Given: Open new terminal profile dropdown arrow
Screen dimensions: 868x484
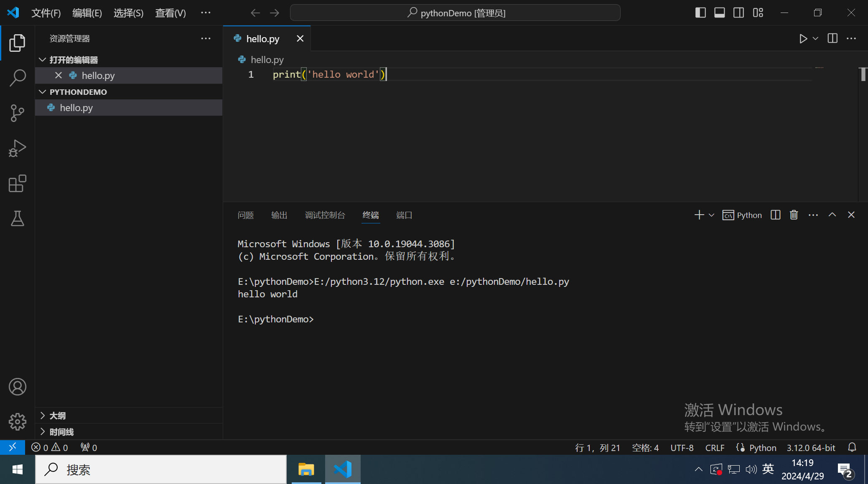Looking at the screenshot, I should pos(712,215).
